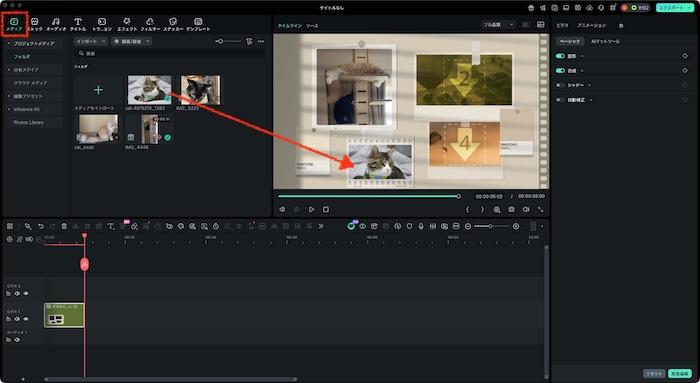The width and height of the screenshot is (700, 383).
Task: Open the Templates (テンプレート) tab
Action: tap(198, 25)
